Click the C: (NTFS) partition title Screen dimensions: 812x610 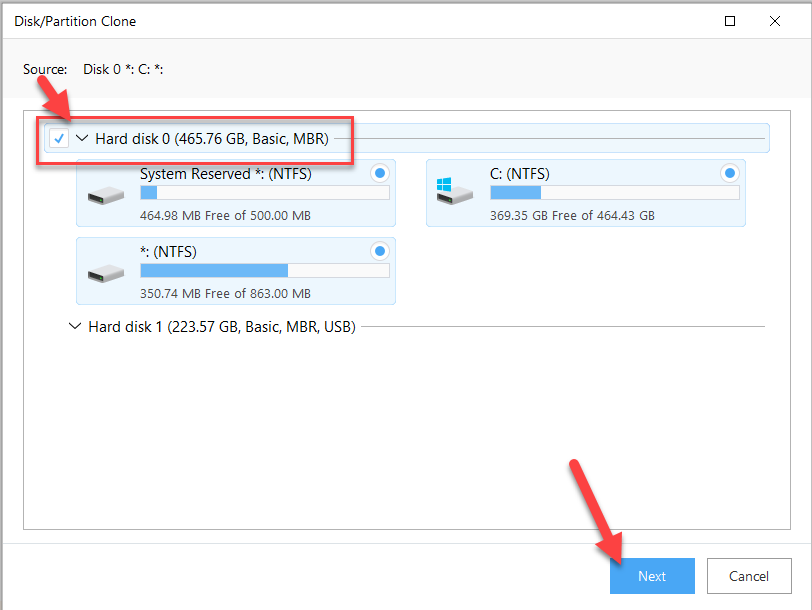tap(519, 174)
